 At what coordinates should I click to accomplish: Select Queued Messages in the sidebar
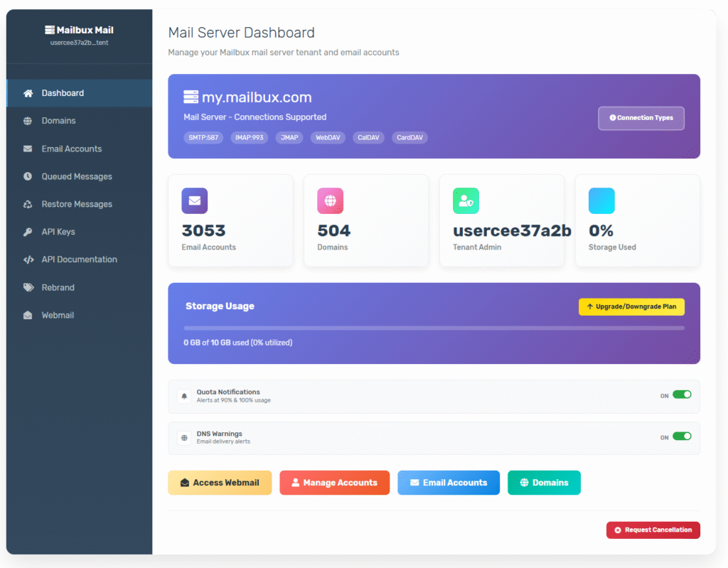pyautogui.click(x=80, y=176)
